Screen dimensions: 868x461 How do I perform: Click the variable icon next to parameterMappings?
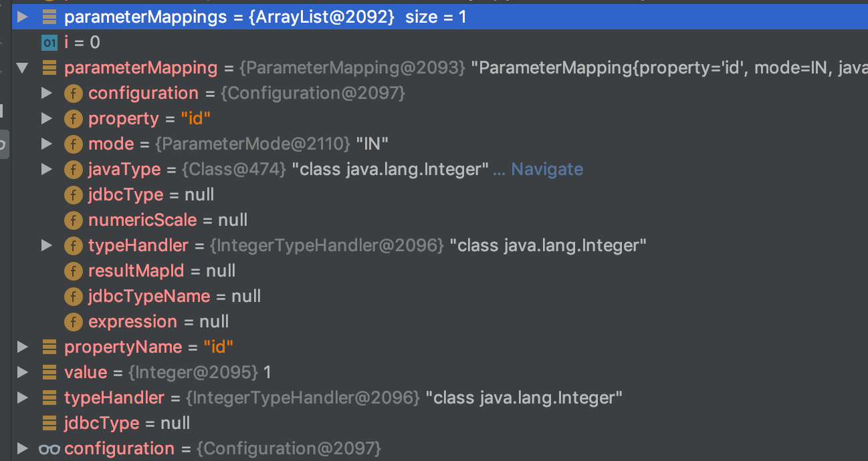click(49, 17)
